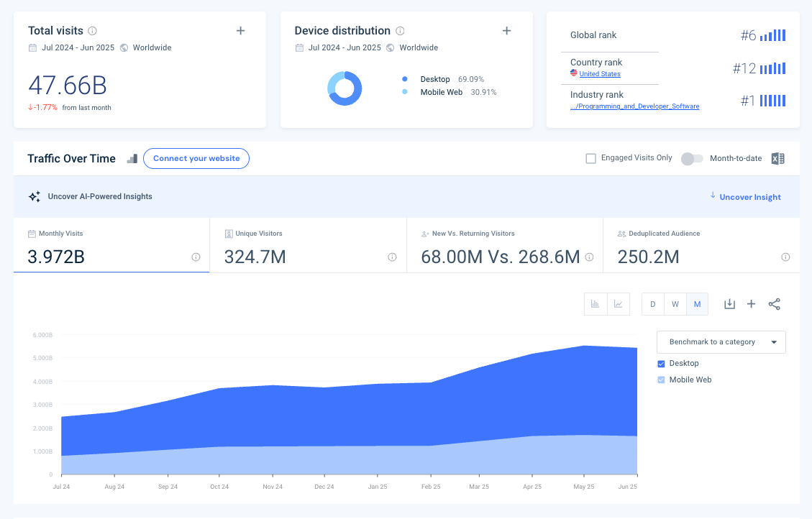Image resolution: width=812 pixels, height=519 pixels.
Task: Select the Unique Visitors tab
Action: [308, 245]
